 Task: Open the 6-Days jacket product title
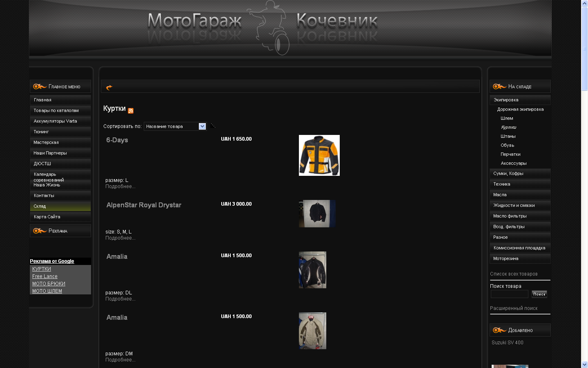tap(117, 140)
